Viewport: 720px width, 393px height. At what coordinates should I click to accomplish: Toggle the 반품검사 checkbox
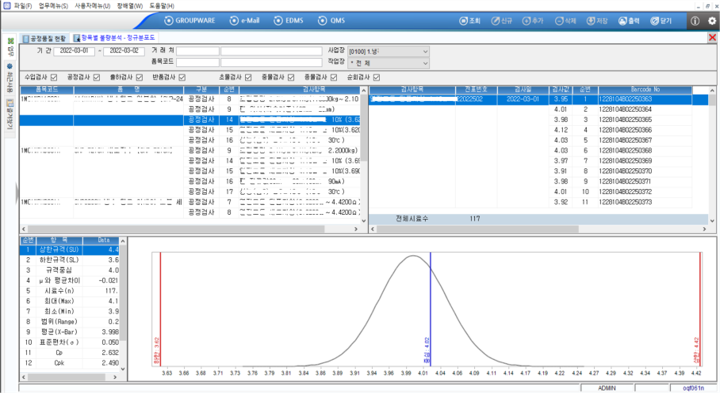click(x=182, y=77)
